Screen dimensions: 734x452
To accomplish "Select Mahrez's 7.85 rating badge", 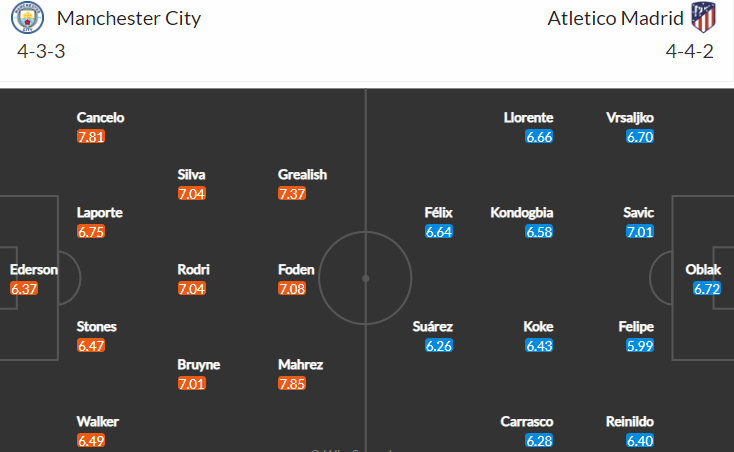I will point(292,384).
